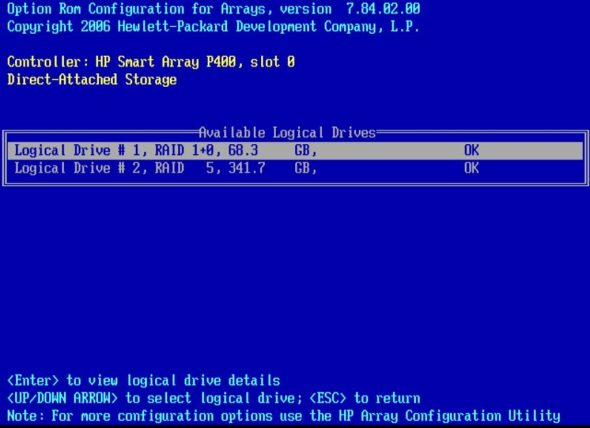Click the Direct-Attached Storage label
The height and width of the screenshot is (428, 590).
coord(92,80)
